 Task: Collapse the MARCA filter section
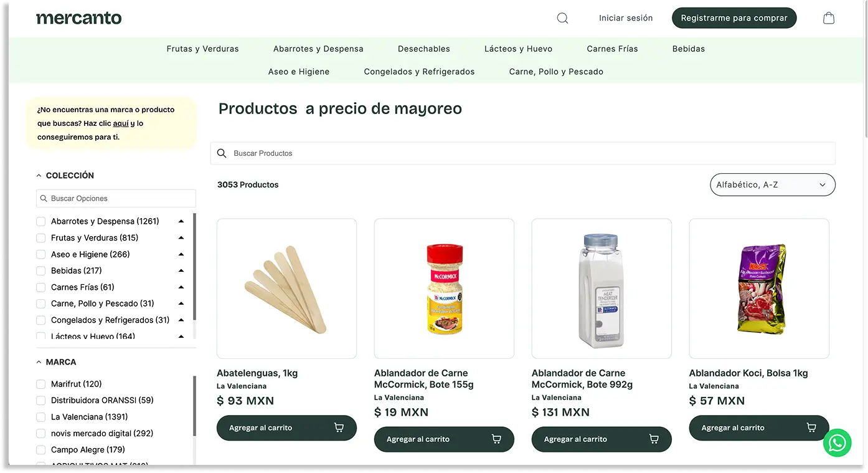tap(57, 362)
